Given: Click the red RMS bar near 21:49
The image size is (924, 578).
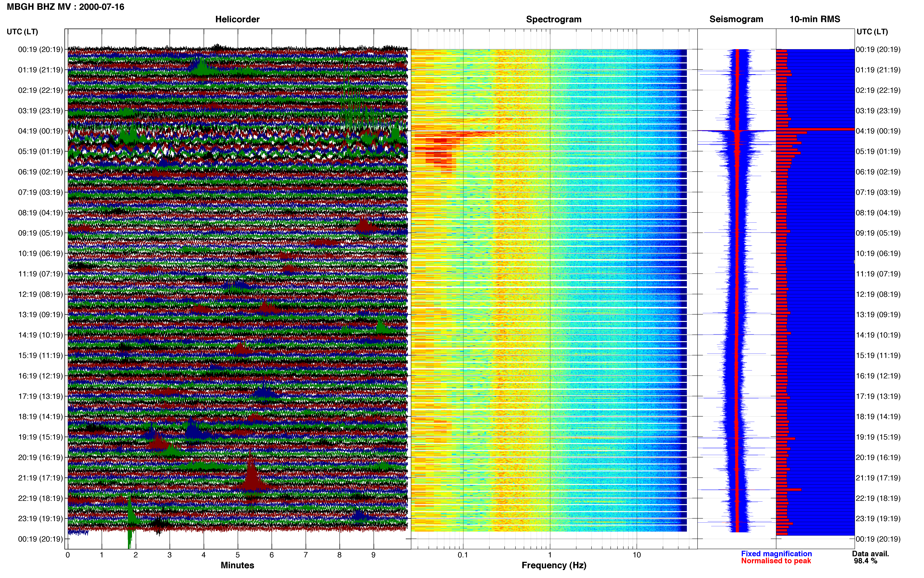Looking at the screenshot, I should tap(789, 489).
